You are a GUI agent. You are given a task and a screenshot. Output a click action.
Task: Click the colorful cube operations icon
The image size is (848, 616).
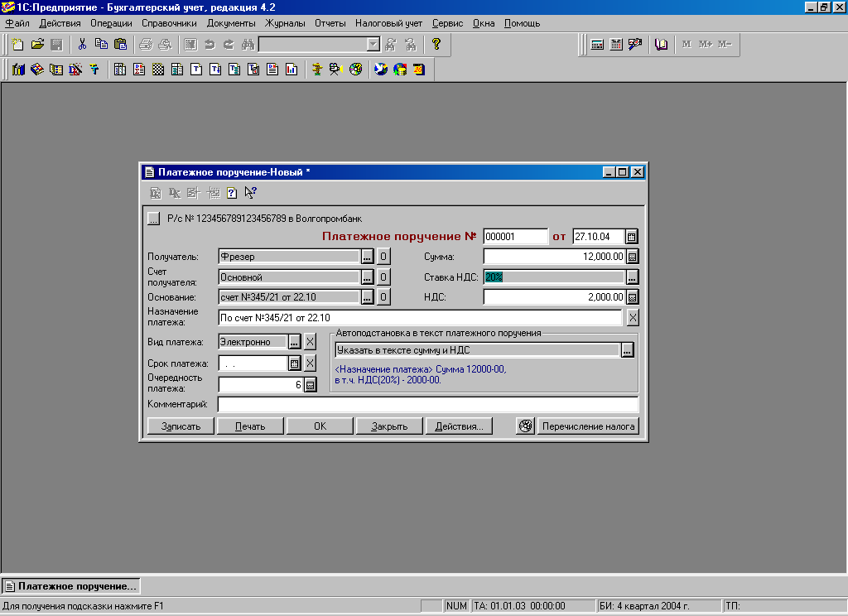37,70
